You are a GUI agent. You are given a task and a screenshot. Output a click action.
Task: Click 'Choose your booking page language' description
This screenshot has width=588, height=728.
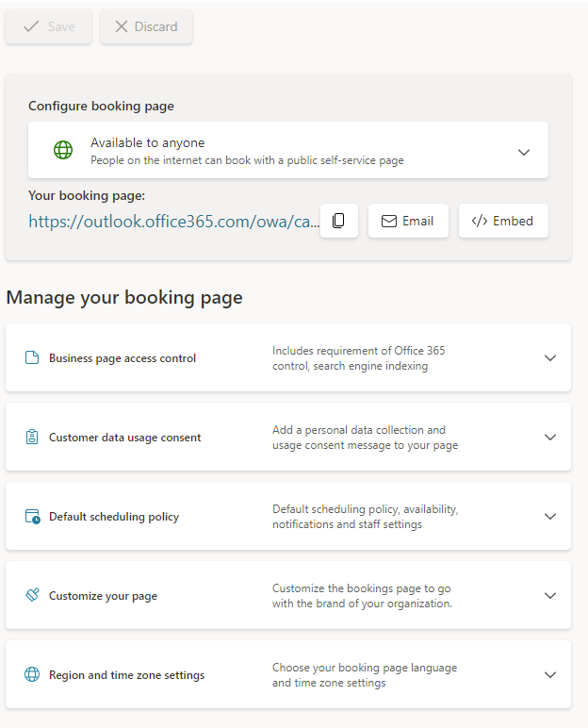tap(365, 675)
